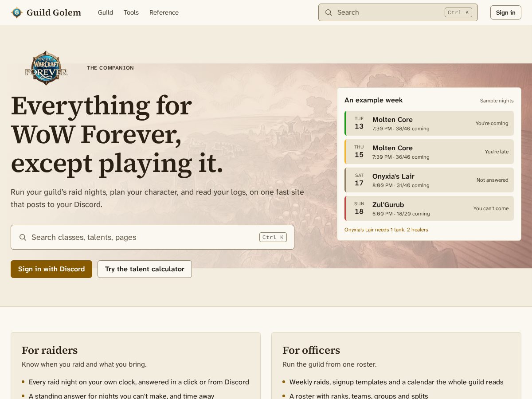Screen dimensions: 532x399
Task: Open the Reference menu
Action: 164,12
